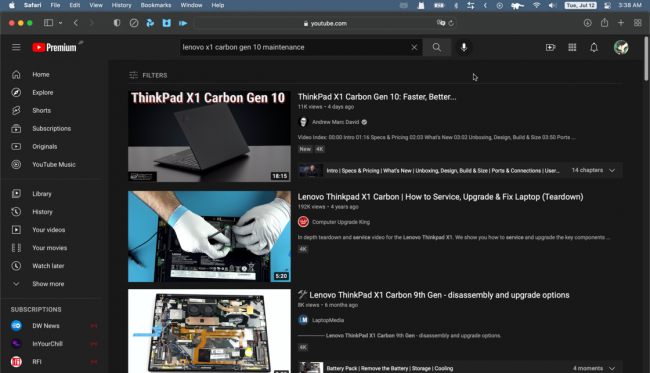650x373 pixels.
Task: Open the File menu
Action: click(55, 5)
